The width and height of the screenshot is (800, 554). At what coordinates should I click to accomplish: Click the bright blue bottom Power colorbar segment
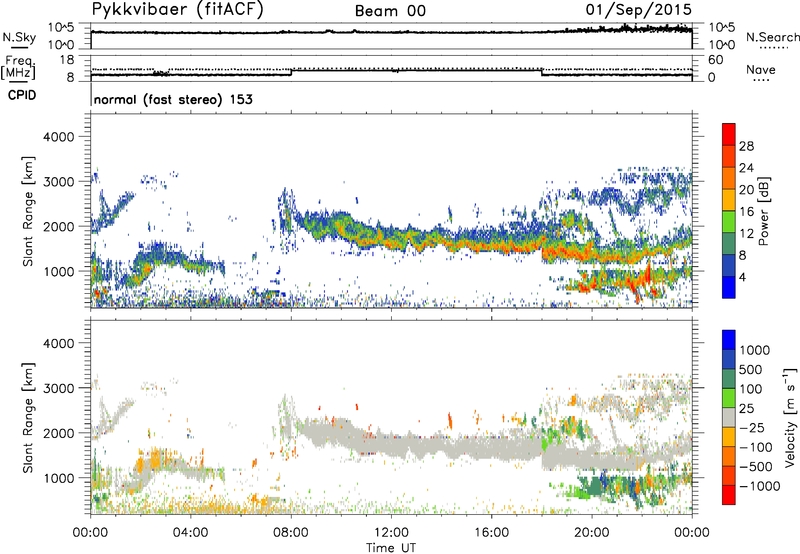729,287
